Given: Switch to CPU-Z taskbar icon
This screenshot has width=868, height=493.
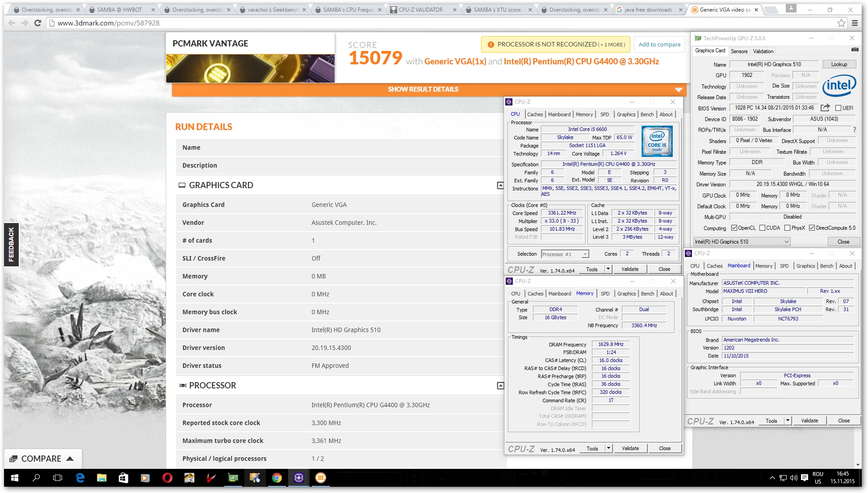Looking at the screenshot, I should [298, 478].
